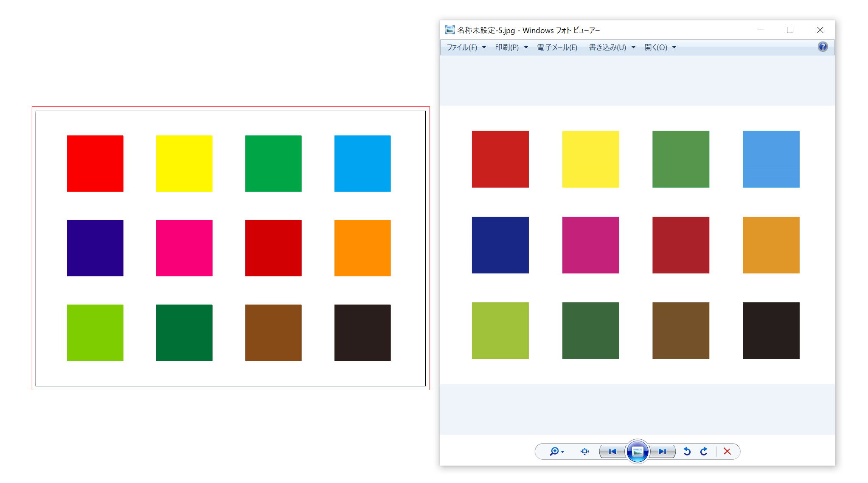Click the brown square in left artboard
Viewport: 868px width, 483px height.
273,332
